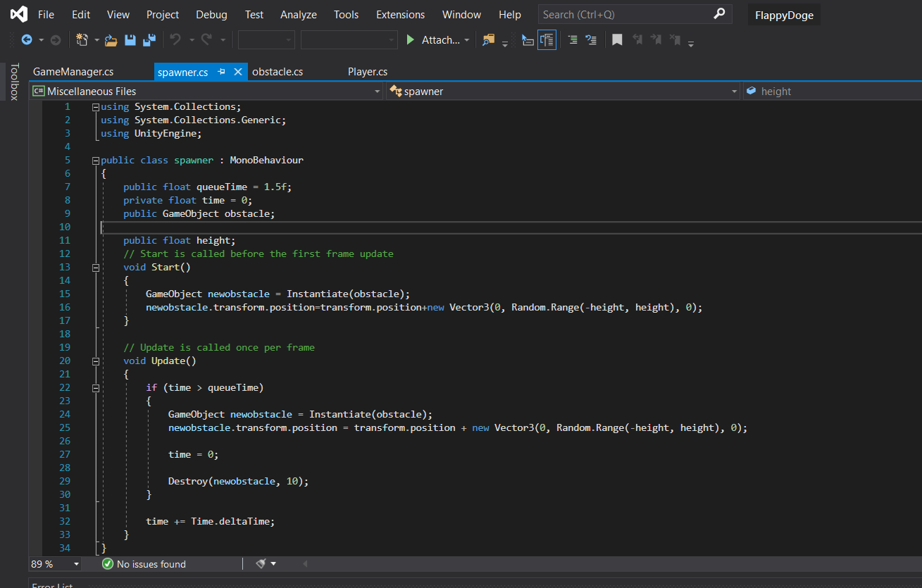
Task: Click the code cleanup broom icon
Action: (x=261, y=564)
